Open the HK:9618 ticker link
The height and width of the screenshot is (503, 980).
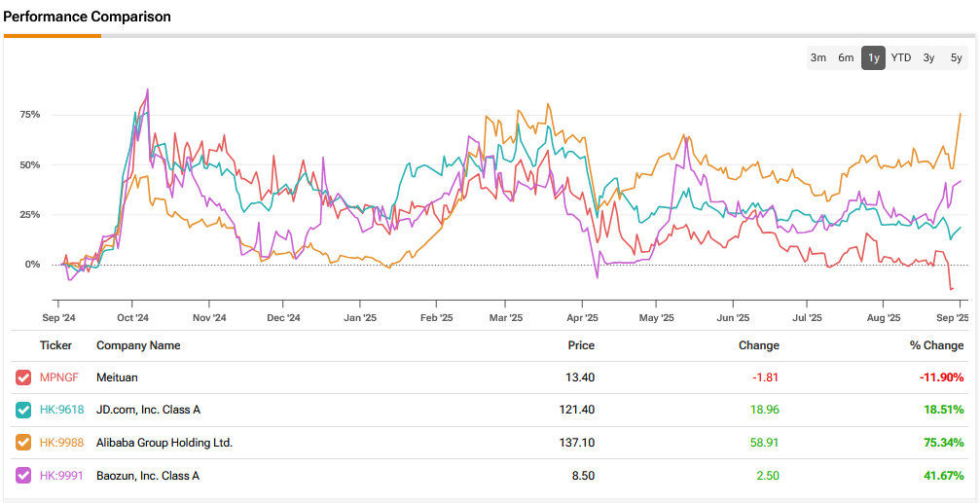pyautogui.click(x=61, y=411)
